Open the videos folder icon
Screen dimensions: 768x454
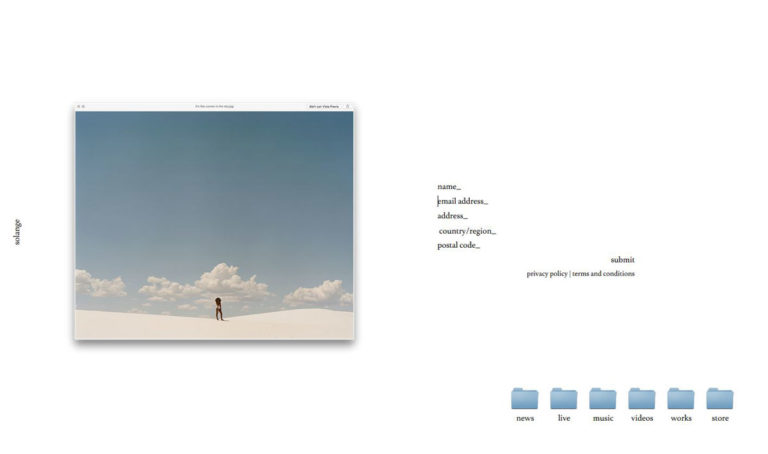pos(642,399)
